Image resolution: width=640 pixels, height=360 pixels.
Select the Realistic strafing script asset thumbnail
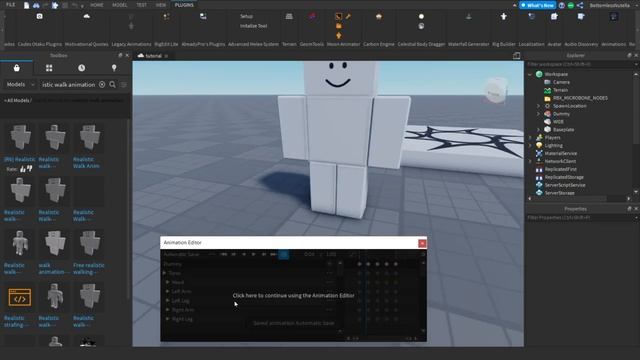pos(20,298)
